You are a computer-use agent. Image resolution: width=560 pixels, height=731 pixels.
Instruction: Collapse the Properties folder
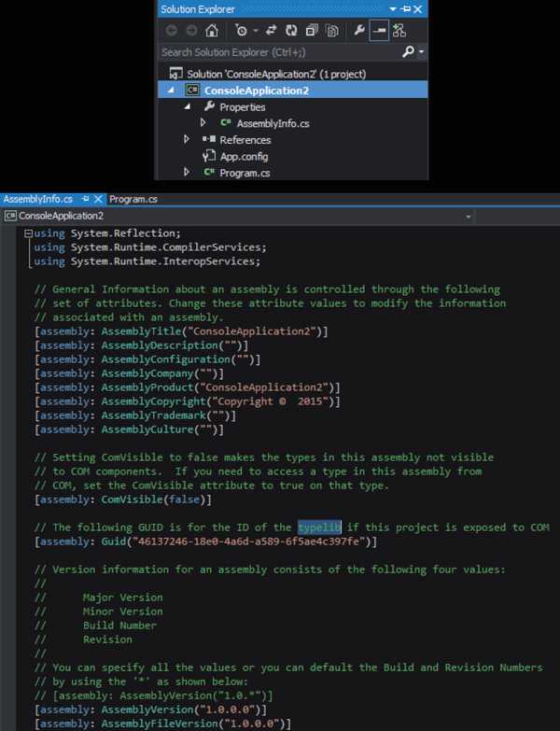[188, 106]
